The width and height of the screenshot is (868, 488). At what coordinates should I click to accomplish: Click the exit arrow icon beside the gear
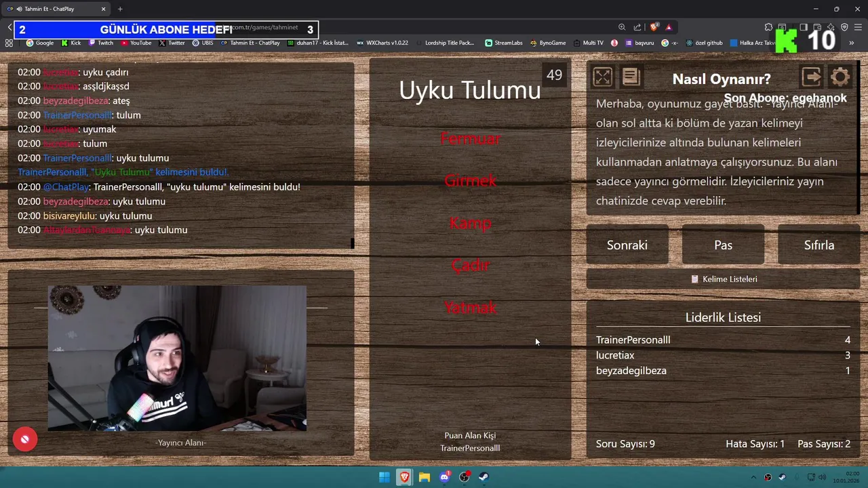tap(811, 77)
